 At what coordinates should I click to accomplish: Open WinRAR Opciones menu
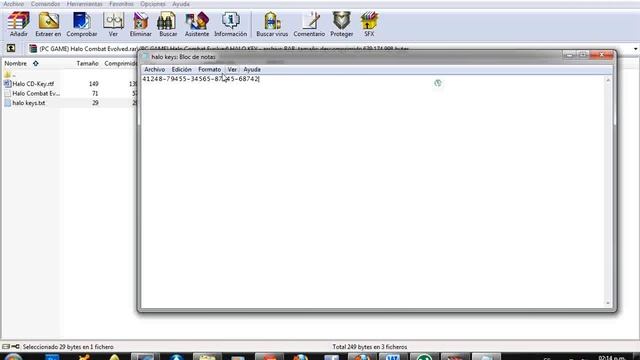[x=153, y=4]
